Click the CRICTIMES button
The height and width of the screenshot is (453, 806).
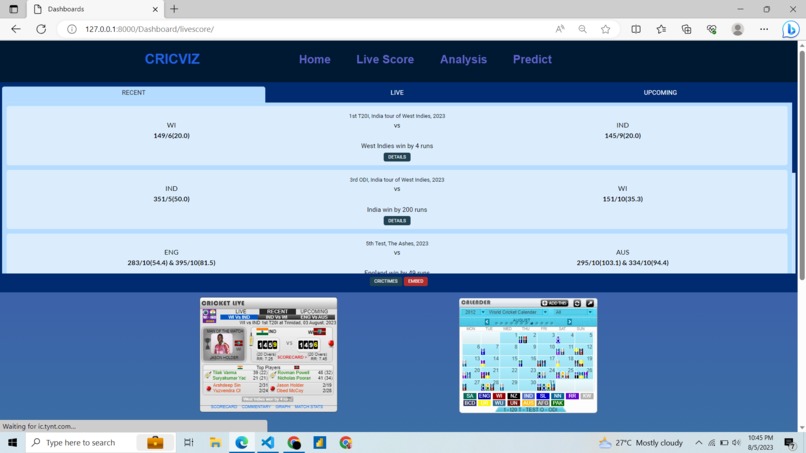pos(386,281)
